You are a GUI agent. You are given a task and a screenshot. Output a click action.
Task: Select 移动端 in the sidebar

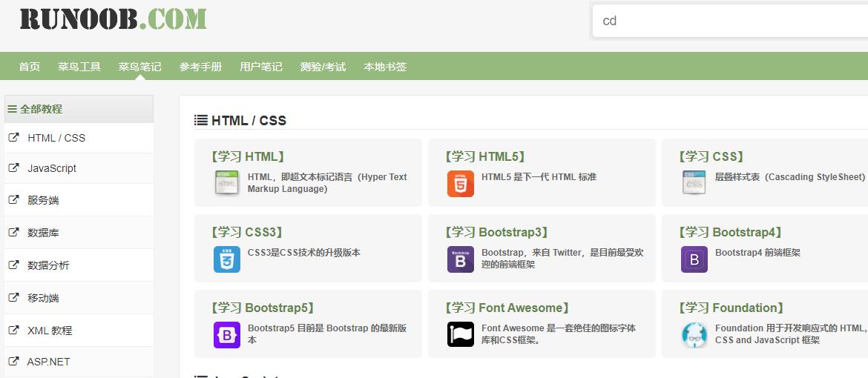pyautogui.click(x=79, y=298)
